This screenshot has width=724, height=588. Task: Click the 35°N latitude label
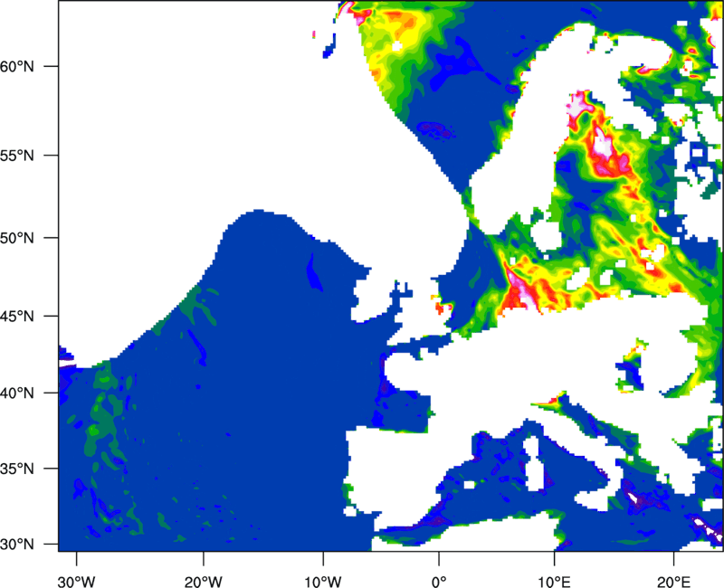17,469
